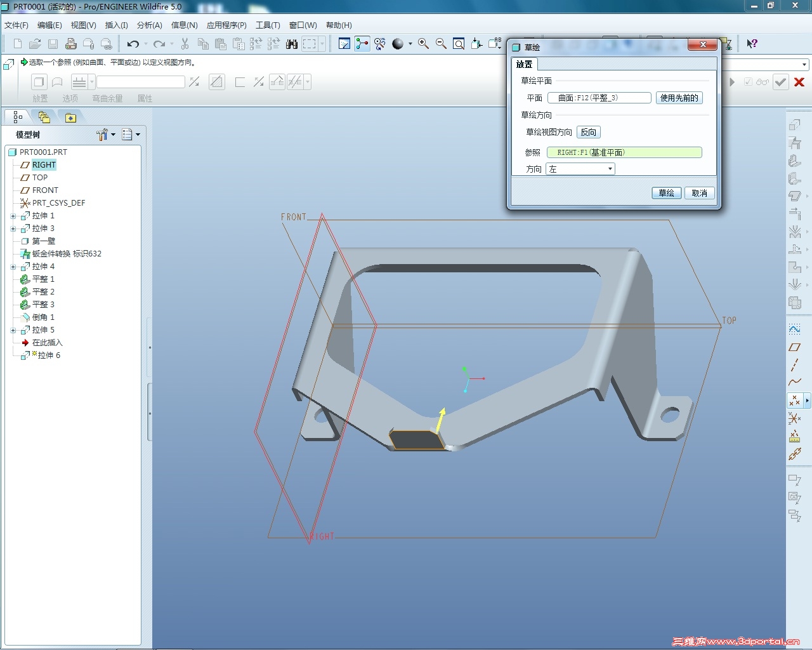812x650 pixels.
Task: Open the 插入(I) menu
Action: [x=116, y=25]
